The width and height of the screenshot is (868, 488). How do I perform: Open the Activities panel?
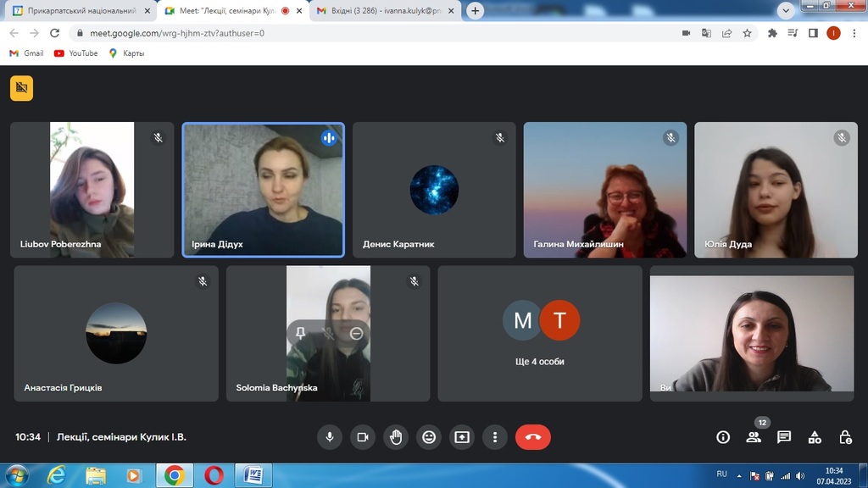point(815,437)
